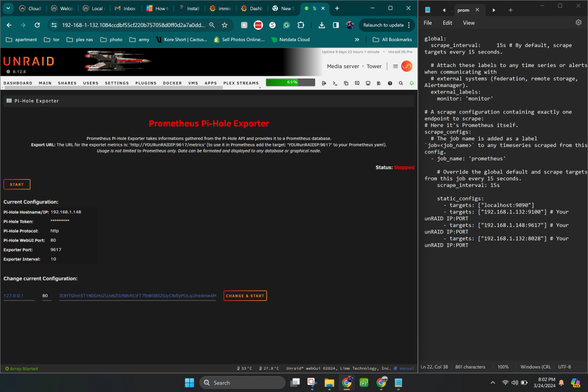Switch to the Inbox Gmail tab
Screen dimensions: 588x392
click(x=125, y=8)
